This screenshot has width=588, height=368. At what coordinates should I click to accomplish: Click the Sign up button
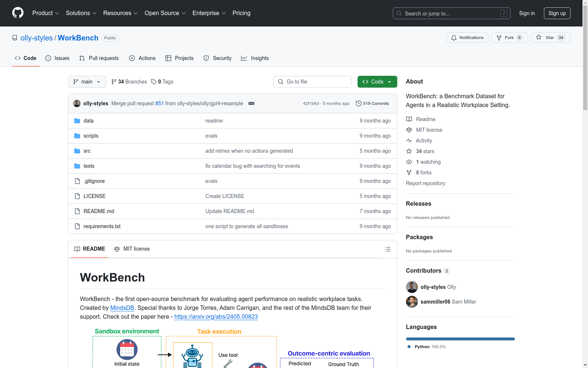(557, 13)
